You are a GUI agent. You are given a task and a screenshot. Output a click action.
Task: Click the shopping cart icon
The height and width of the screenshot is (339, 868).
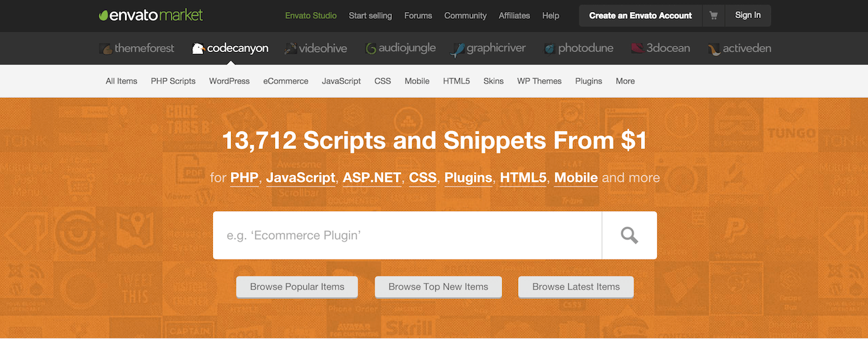(x=714, y=15)
